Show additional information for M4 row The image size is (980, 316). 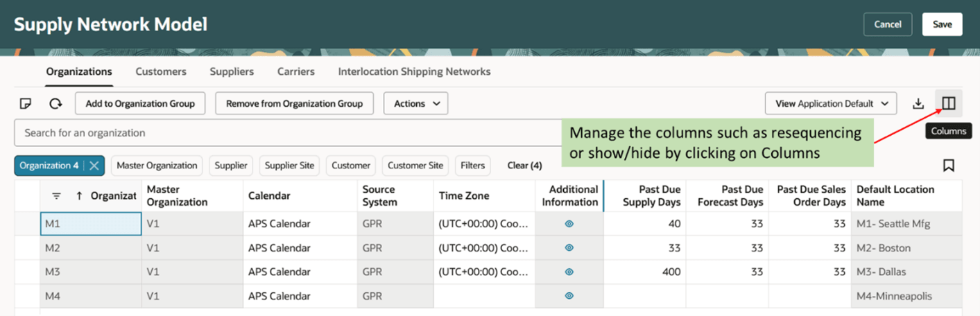pyautogui.click(x=569, y=296)
